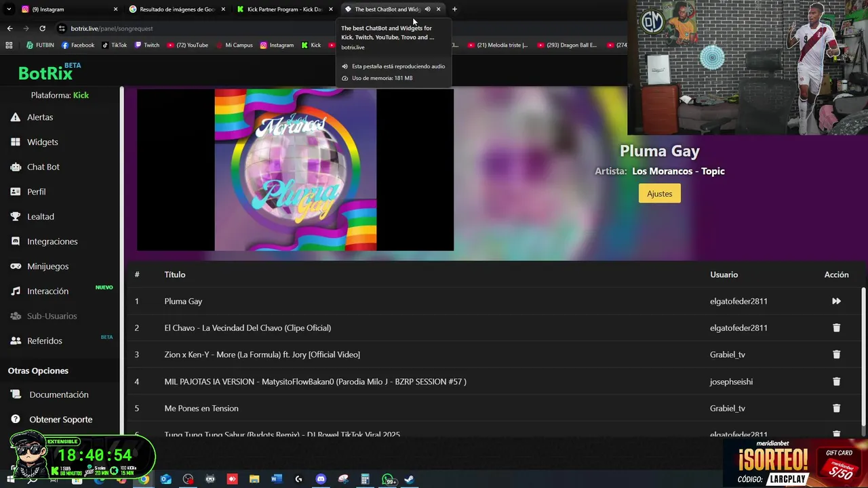Open Obtener Soporte under Otras Opciones
This screenshot has height=488, width=868.
point(60,420)
